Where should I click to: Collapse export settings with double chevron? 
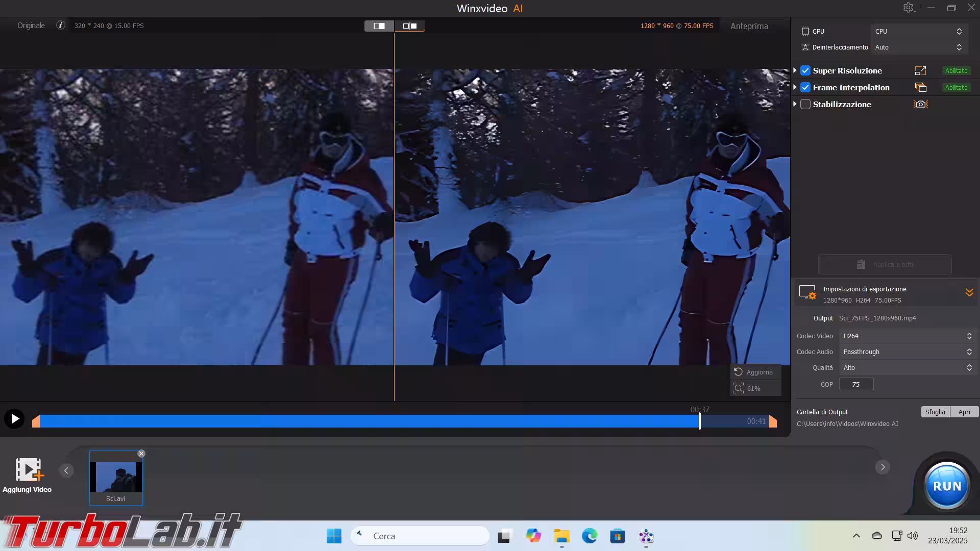point(969,292)
